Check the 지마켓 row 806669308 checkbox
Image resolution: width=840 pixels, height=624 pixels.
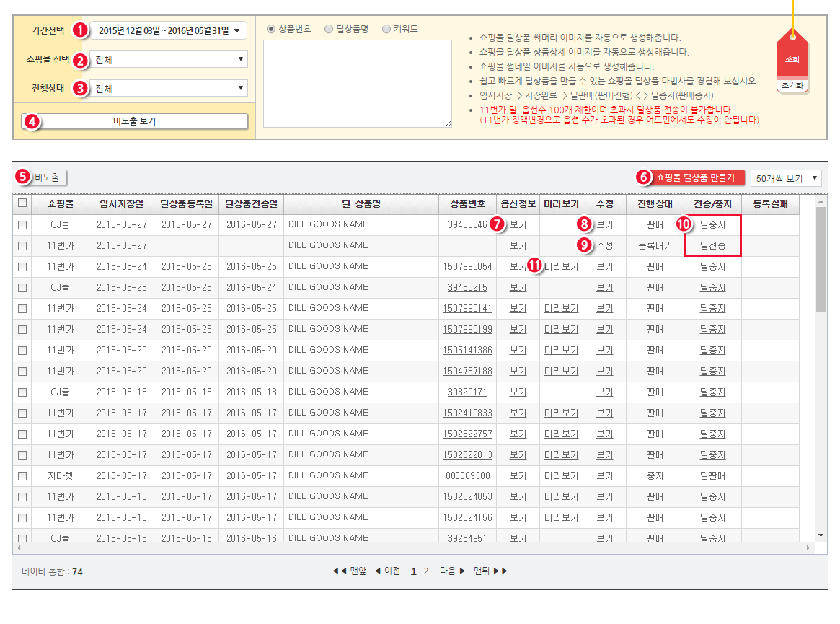click(22, 476)
